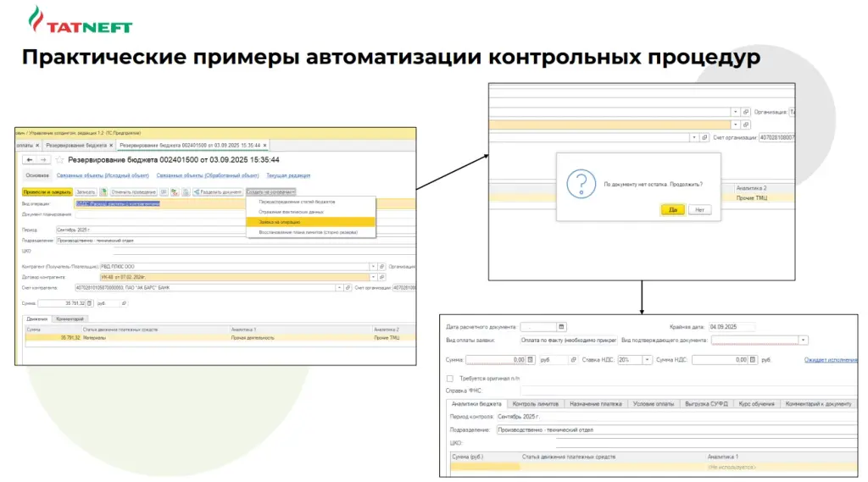
Task: Switch to the Аналитики бюджета tab
Action: (476, 404)
